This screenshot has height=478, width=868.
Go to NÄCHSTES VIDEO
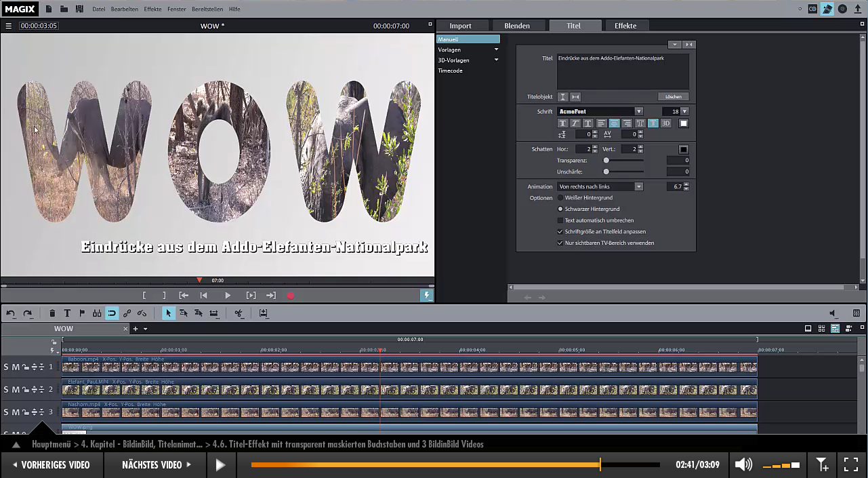tap(157, 464)
